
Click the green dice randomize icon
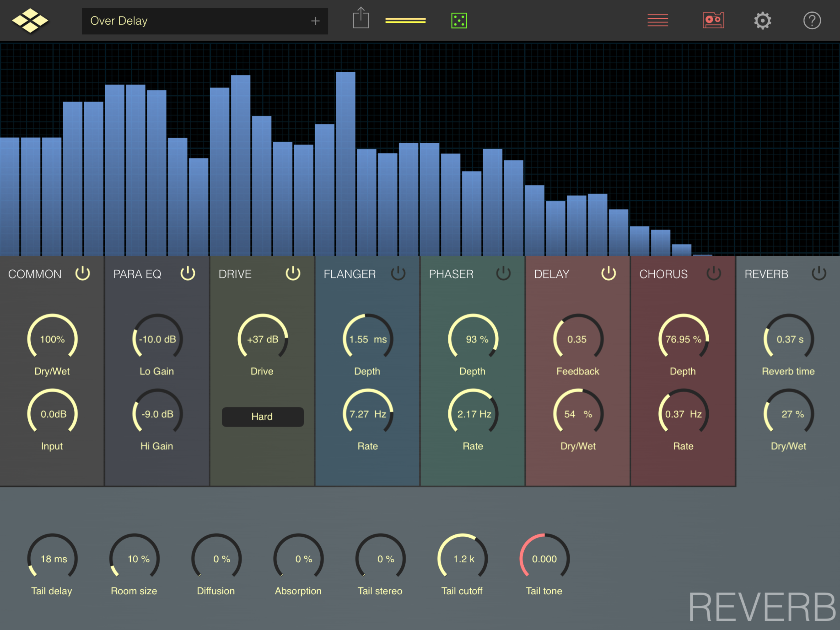pos(459,21)
